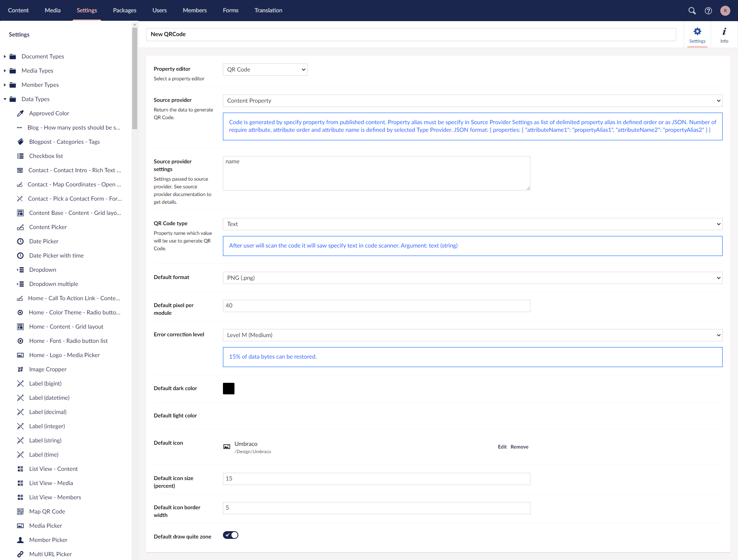The height and width of the screenshot is (560, 738).
Task: Disable Default draw quite zone toggle
Action: 231,535
